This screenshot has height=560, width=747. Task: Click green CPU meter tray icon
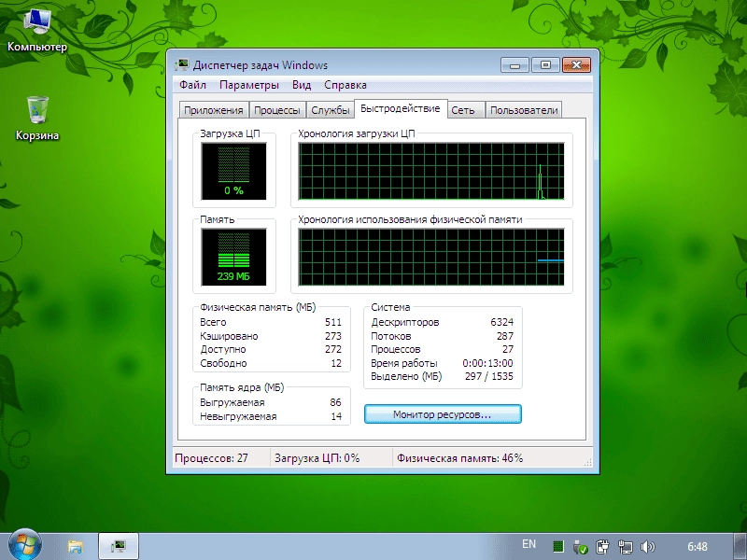pos(558,547)
